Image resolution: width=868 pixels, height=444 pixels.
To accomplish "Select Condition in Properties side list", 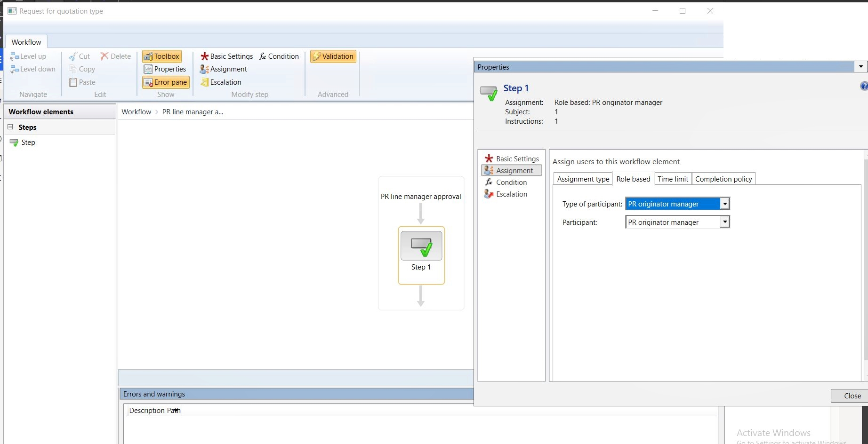I will click(x=511, y=182).
